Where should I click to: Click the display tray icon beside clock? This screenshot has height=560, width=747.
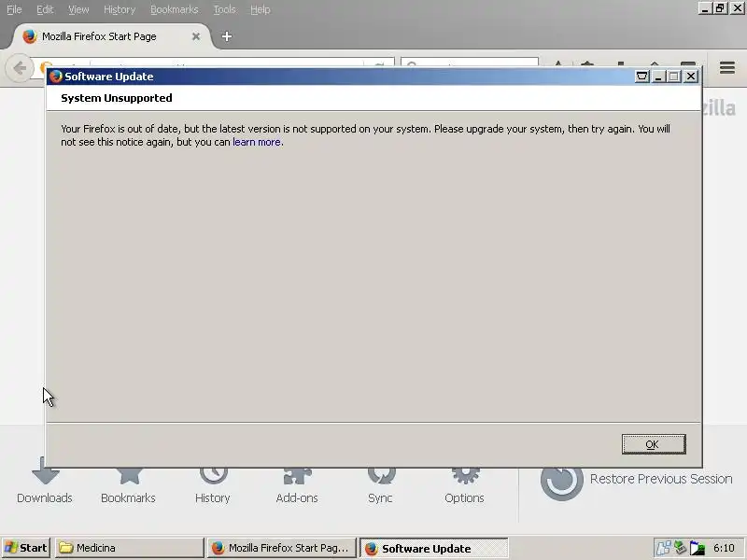697,548
